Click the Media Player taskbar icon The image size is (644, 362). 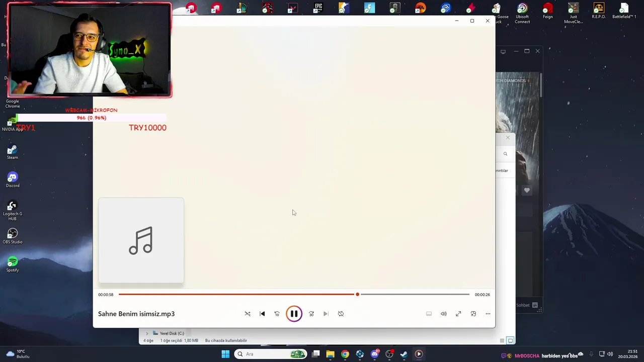419,354
